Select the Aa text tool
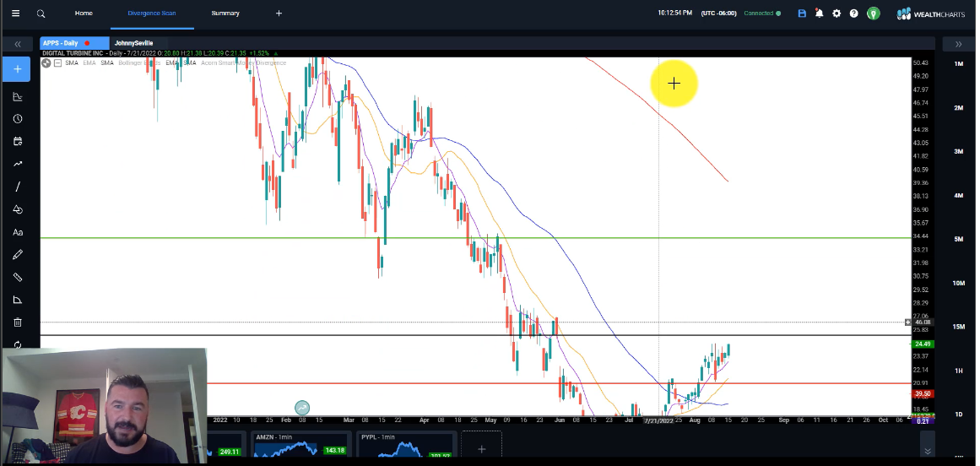The width and height of the screenshot is (980, 466). [18, 232]
